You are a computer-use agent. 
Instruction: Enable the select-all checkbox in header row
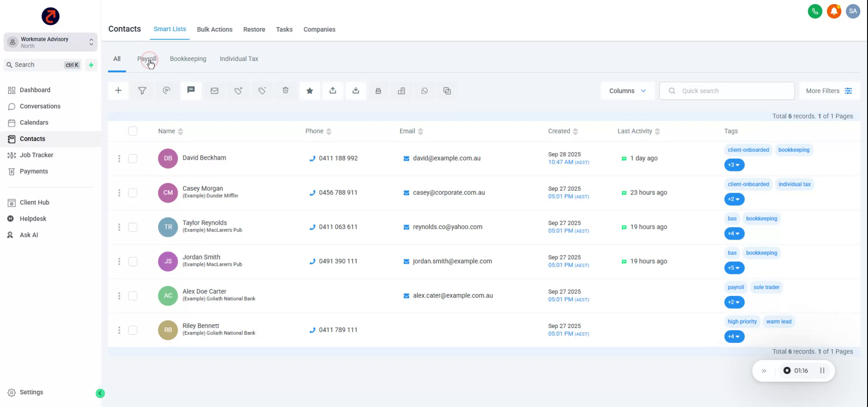click(x=133, y=131)
